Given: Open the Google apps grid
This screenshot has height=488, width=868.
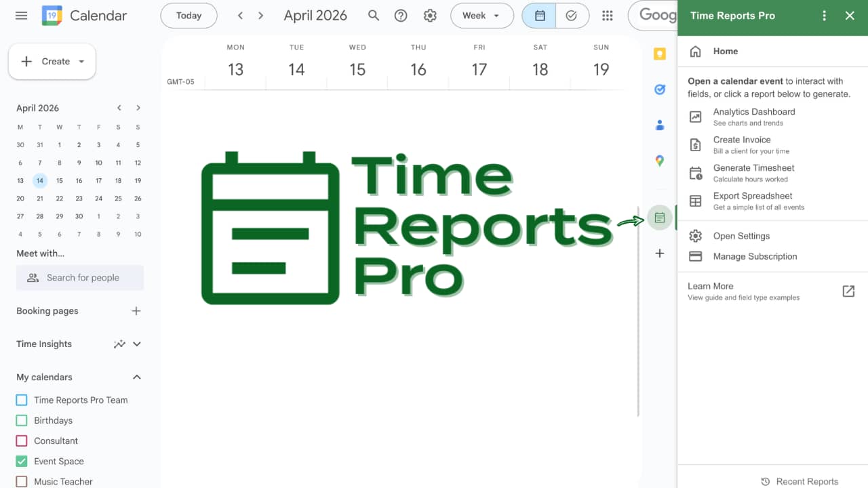Looking at the screenshot, I should [608, 16].
